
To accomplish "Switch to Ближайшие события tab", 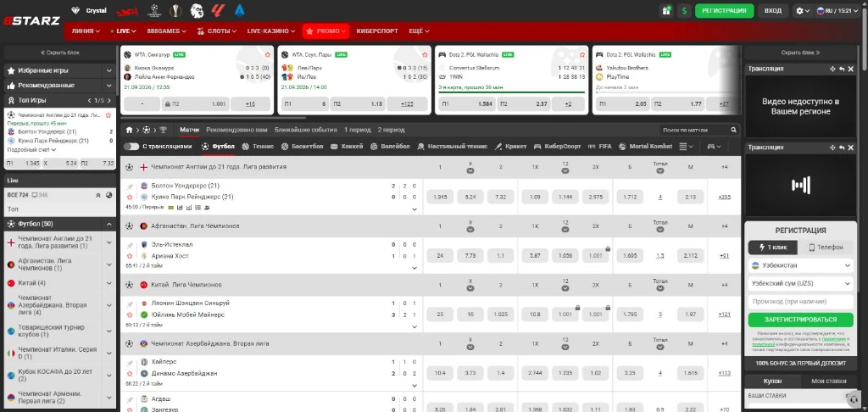I will pyautogui.click(x=305, y=130).
